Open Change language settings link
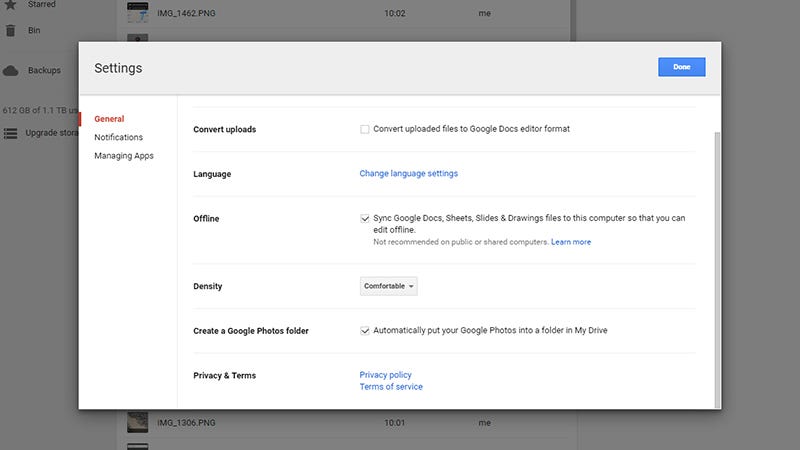Image resolution: width=800 pixels, height=450 pixels. pos(408,173)
